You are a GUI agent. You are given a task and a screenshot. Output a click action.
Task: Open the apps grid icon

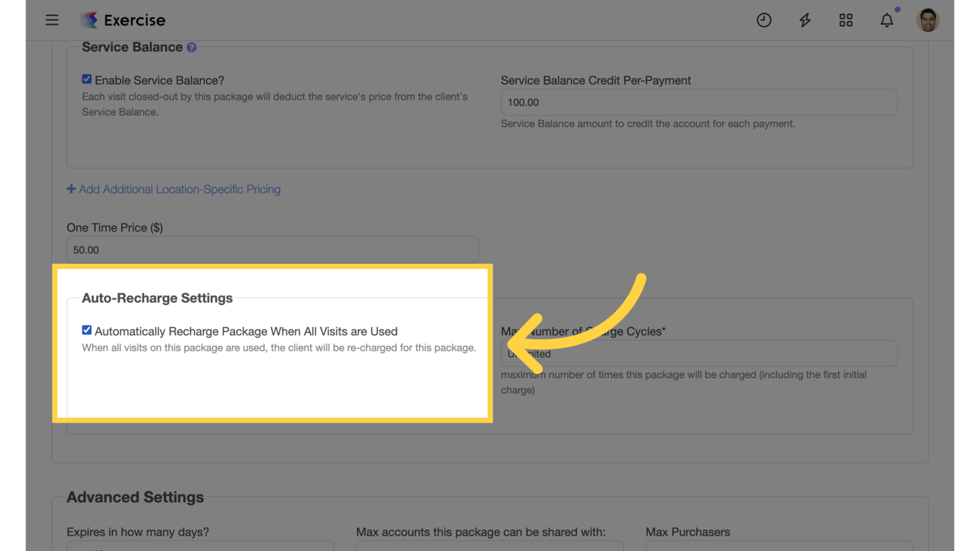point(845,19)
